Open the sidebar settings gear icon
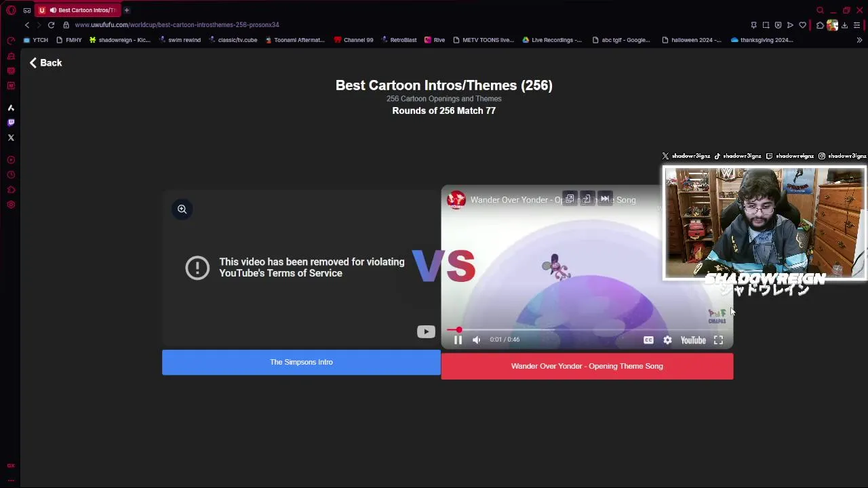 [x=11, y=205]
